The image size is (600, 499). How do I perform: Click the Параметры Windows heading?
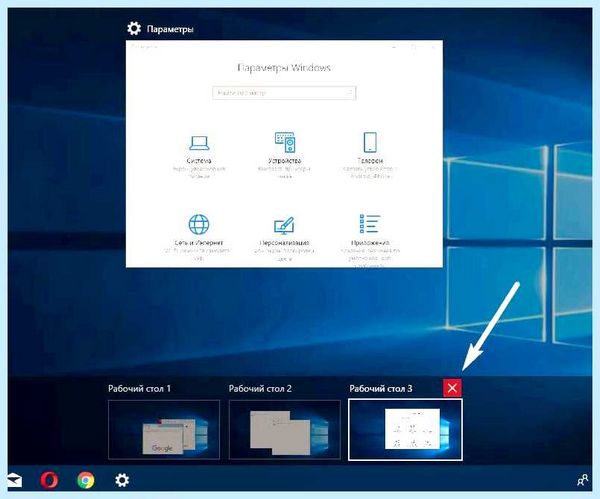[284, 68]
